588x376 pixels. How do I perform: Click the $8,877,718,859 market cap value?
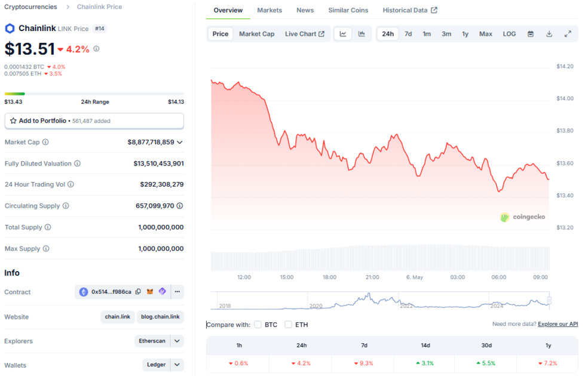coord(151,142)
